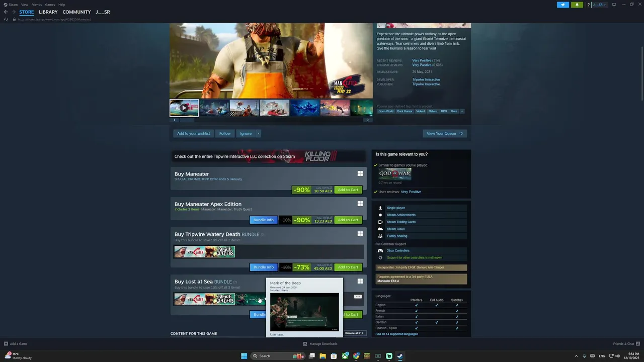This screenshot has width=644, height=362.
Task: Open the Windows Start menu
Action: [244, 356]
